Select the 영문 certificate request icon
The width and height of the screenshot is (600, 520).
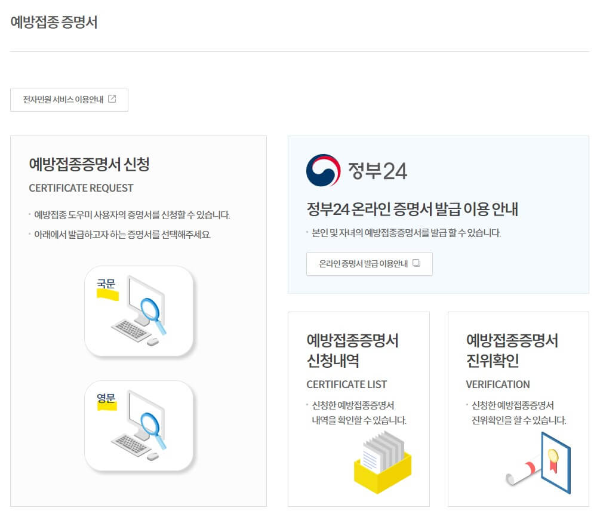point(139,426)
